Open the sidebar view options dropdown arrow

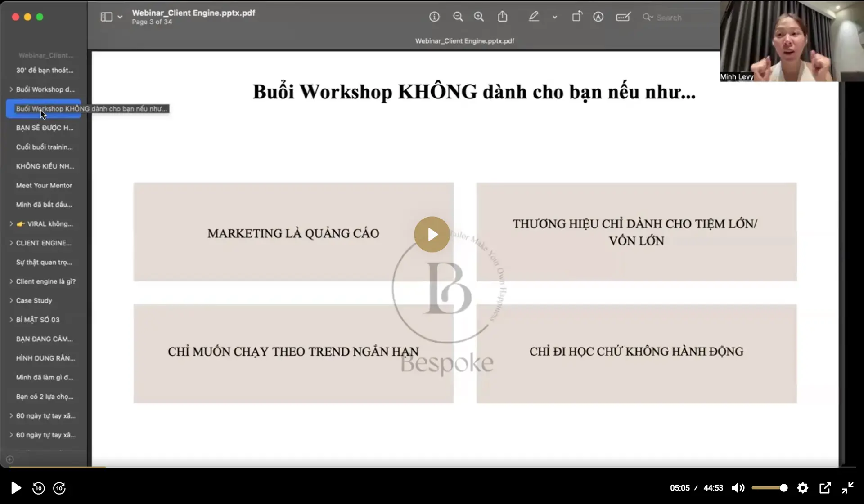coord(120,17)
